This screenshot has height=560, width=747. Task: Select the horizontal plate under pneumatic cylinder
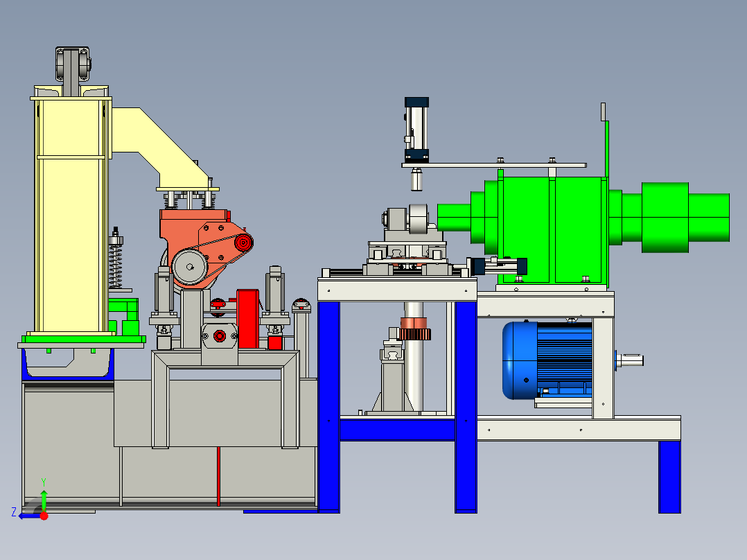coord(494,166)
